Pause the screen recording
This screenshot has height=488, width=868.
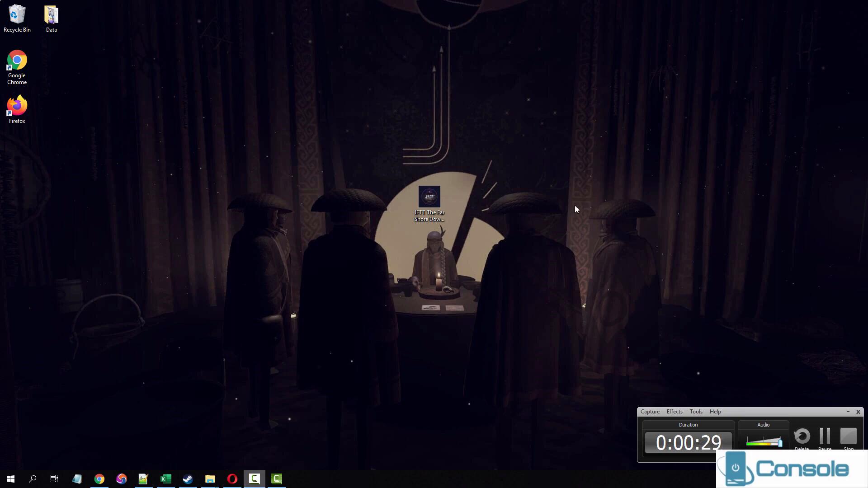pos(825,436)
